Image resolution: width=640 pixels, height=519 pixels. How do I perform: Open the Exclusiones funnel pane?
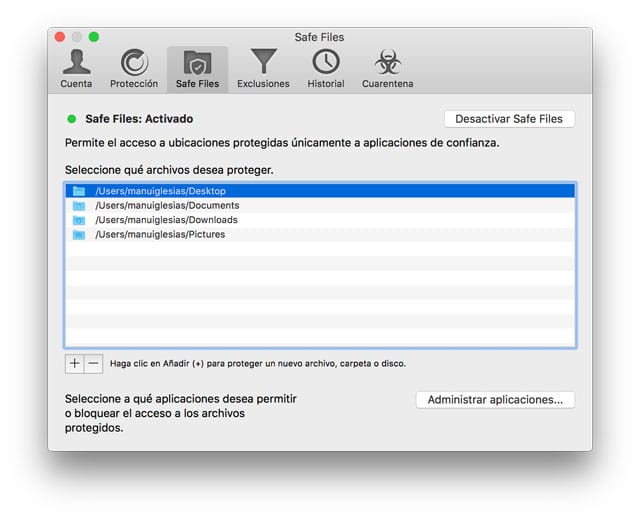coord(263,69)
